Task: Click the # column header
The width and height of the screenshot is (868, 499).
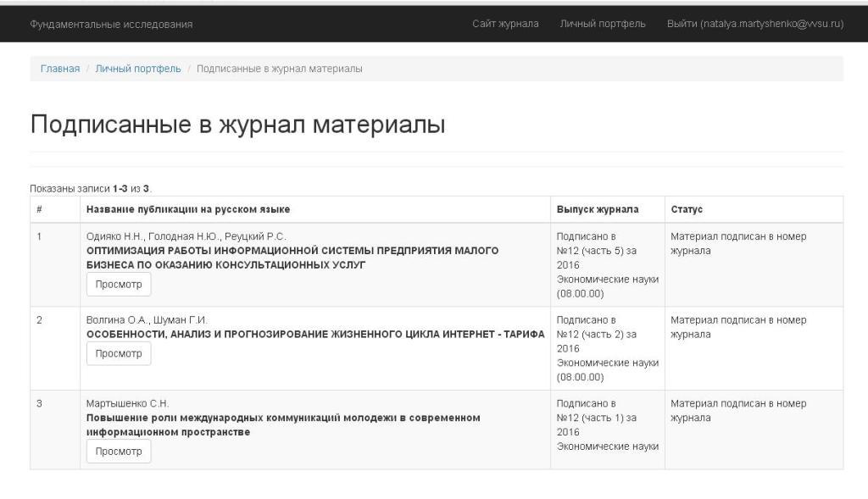Action: pos(39,209)
